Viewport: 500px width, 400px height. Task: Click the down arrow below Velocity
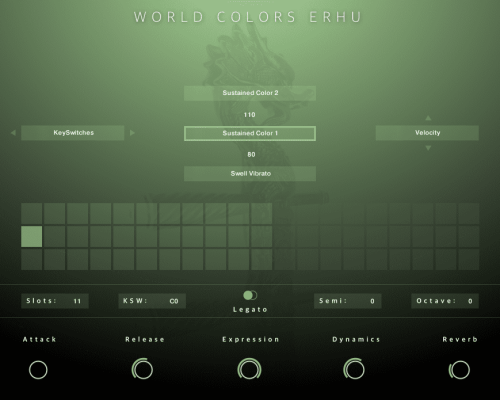pos(428,148)
